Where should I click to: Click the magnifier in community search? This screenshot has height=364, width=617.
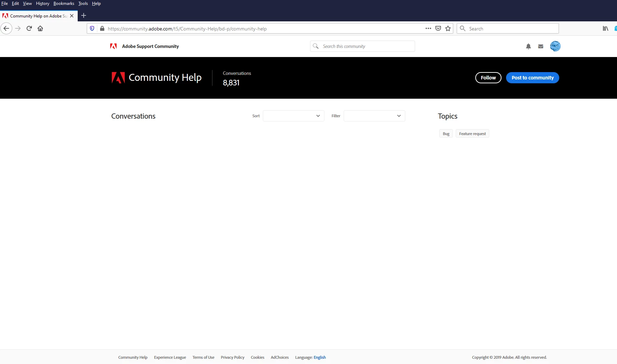pyautogui.click(x=316, y=46)
